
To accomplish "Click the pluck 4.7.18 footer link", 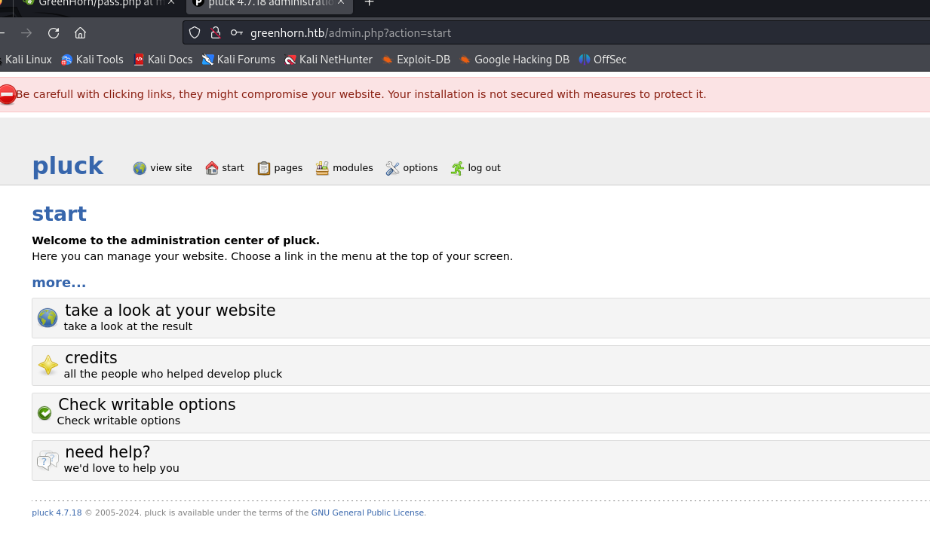I will point(57,513).
